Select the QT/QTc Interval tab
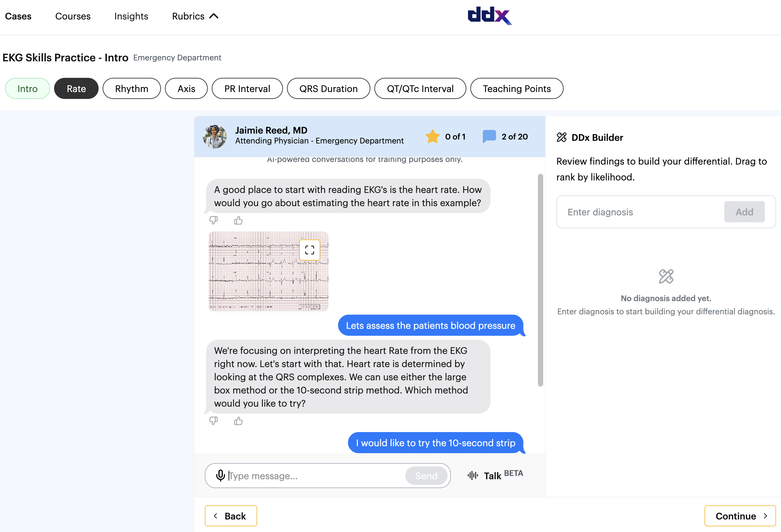781x532 pixels. tap(420, 88)
